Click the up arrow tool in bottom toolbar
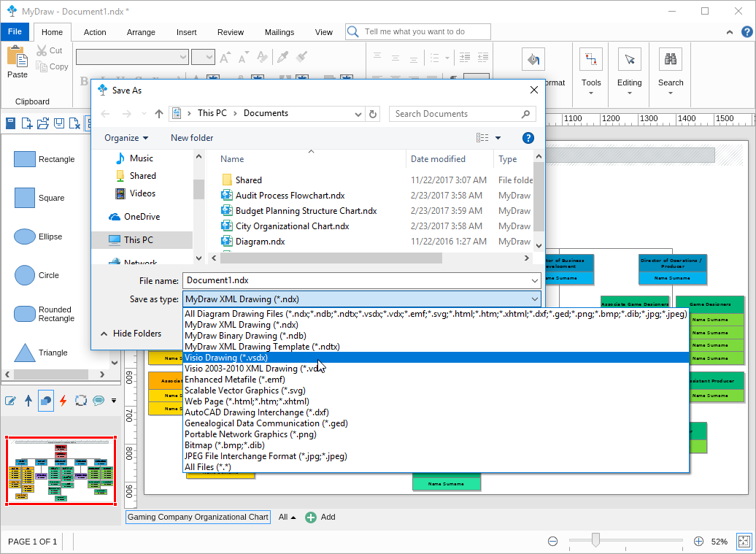The height and width of the screenshot is (554, 756). coord(28,400)
